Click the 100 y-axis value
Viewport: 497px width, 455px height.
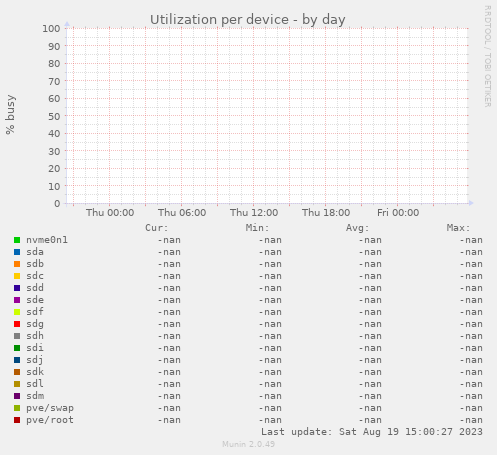(x=51, y=29)
